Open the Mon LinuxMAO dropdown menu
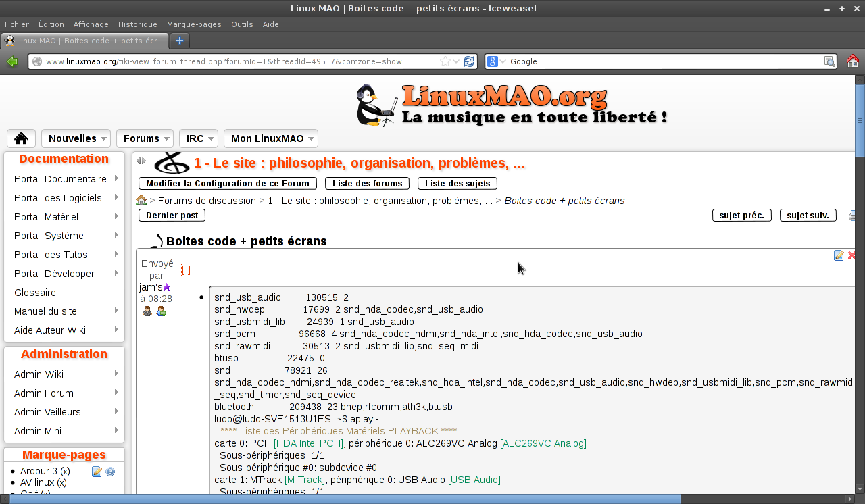865x504 pixels. coord(270,138)
